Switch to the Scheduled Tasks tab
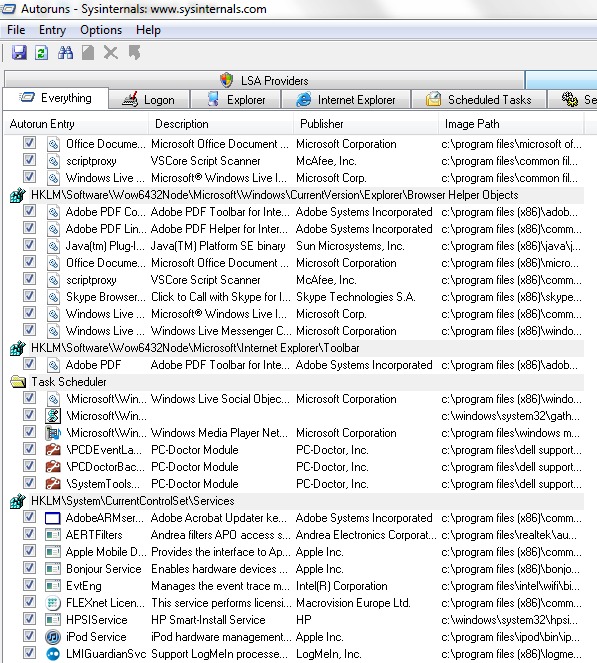 479,100
